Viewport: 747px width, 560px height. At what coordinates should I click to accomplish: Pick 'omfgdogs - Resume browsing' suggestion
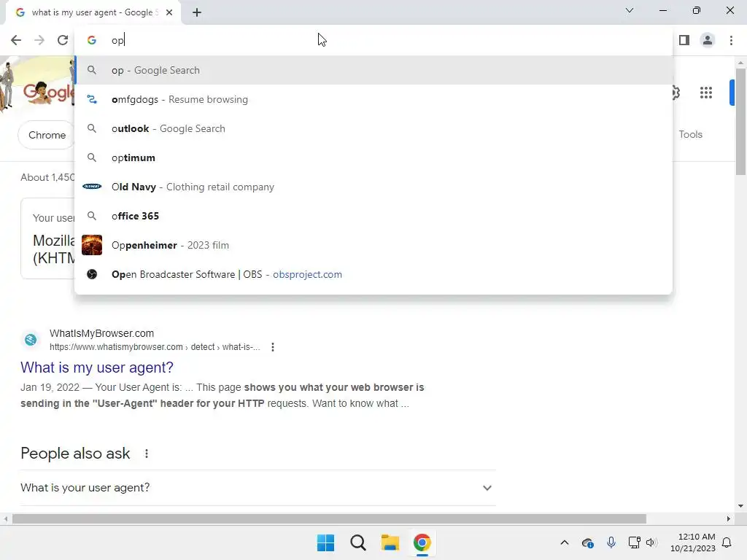(x=373, y=99)
